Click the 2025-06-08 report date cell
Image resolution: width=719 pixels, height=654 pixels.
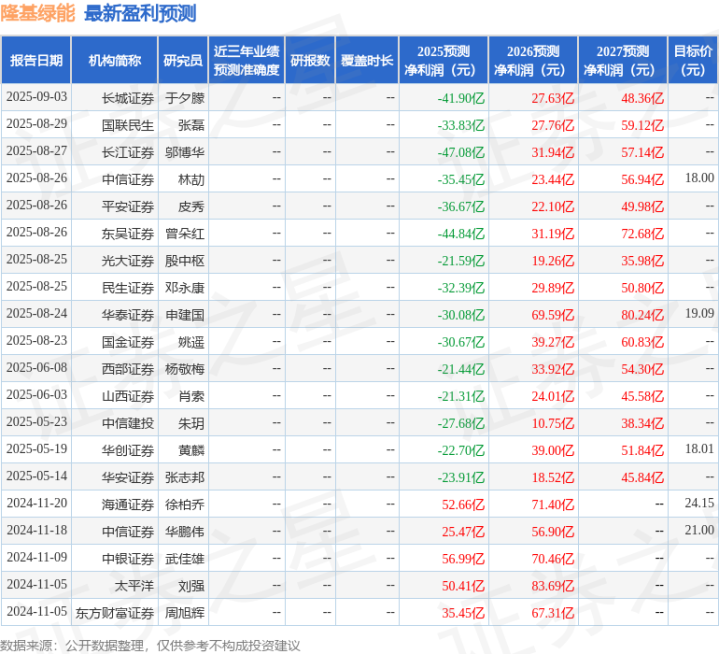click(x=36, y=368)
